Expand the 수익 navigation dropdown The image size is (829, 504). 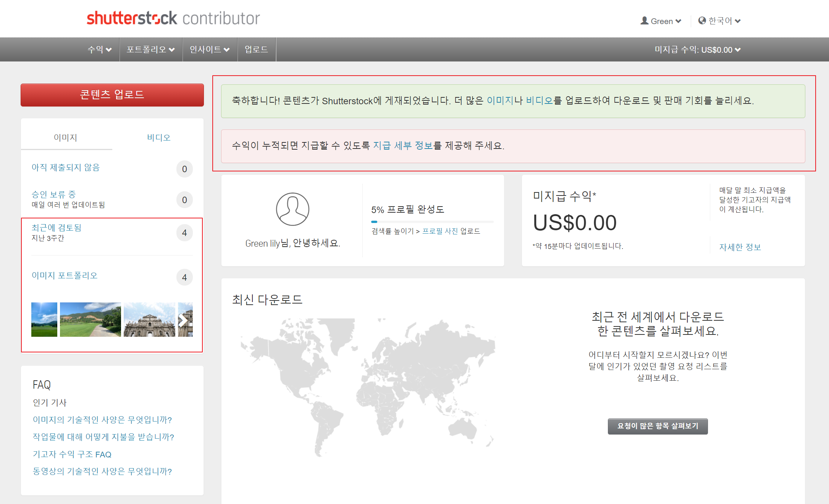pos(99,50)
